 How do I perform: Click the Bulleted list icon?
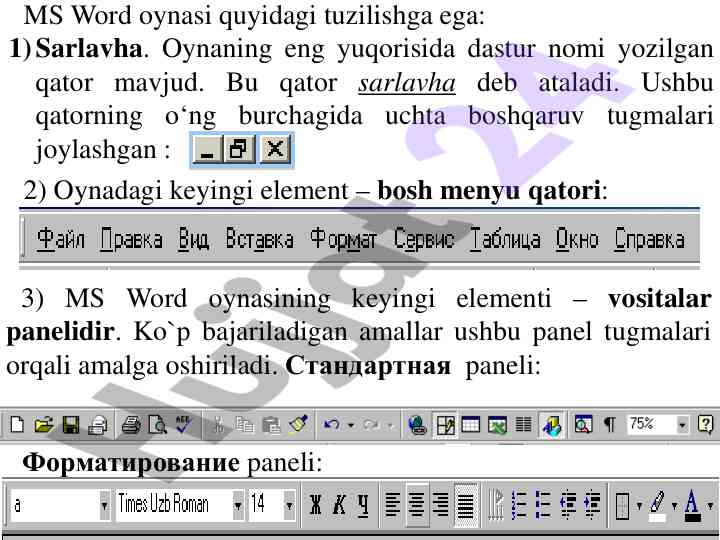[x=543, y=505]
